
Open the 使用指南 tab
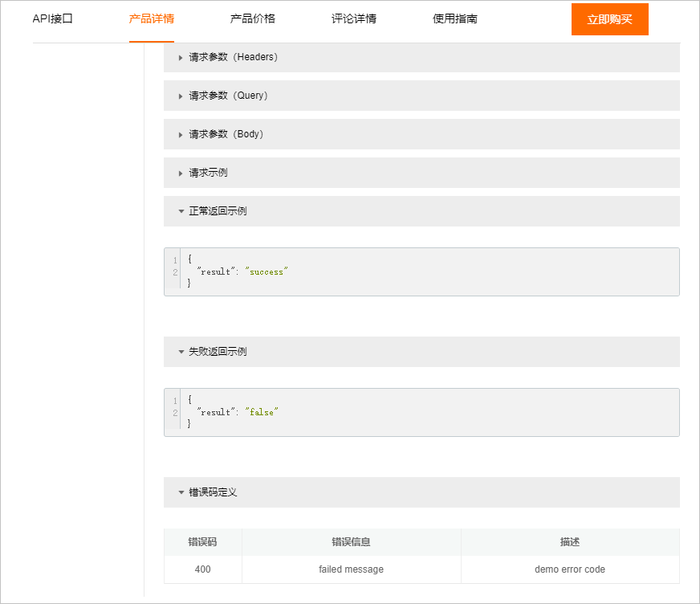click(455, 18)
